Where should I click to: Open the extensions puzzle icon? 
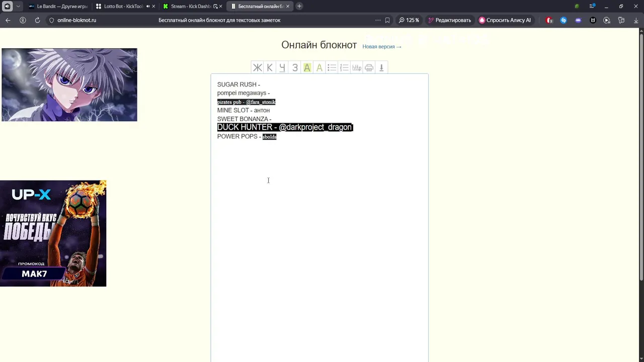pyautogui.click(x=621, y=20)
